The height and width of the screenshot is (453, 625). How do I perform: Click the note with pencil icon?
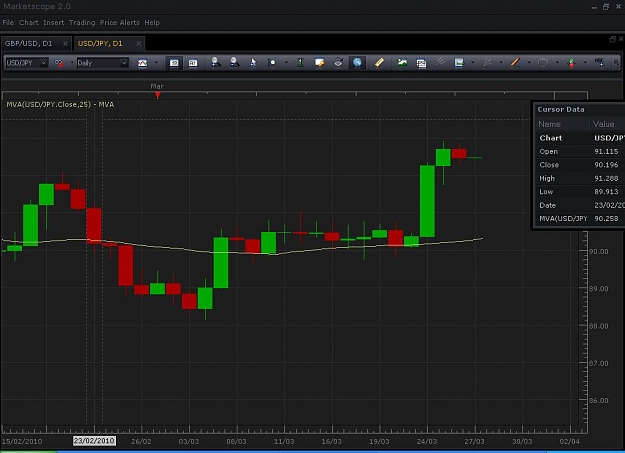tap(320, 63)
